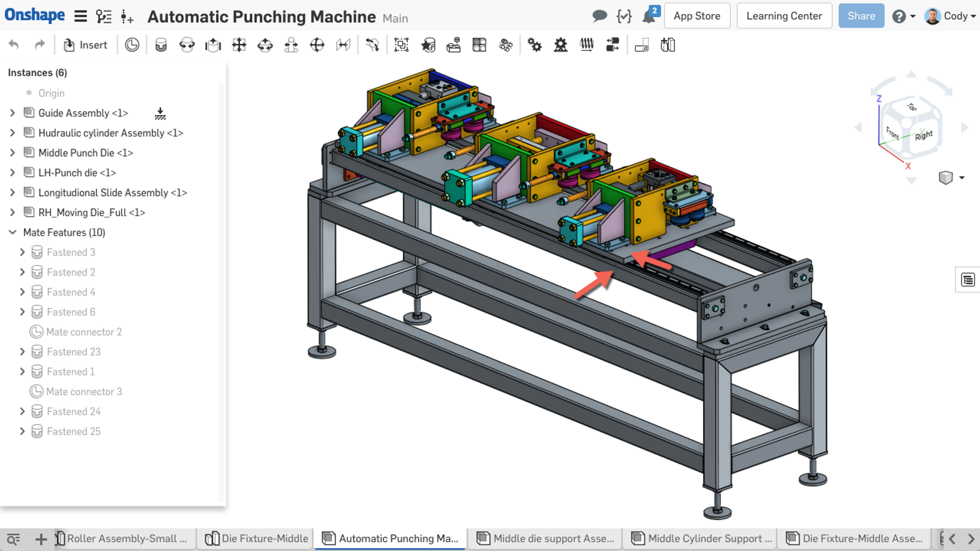Choose the Revolute mate tool
This screenshot has height=551, width=980.
pos(187,45)
